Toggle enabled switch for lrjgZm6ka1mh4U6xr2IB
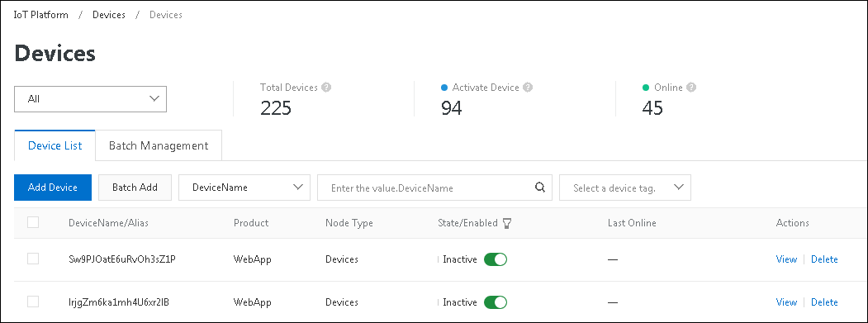The image size is (868, 323). 496,302
